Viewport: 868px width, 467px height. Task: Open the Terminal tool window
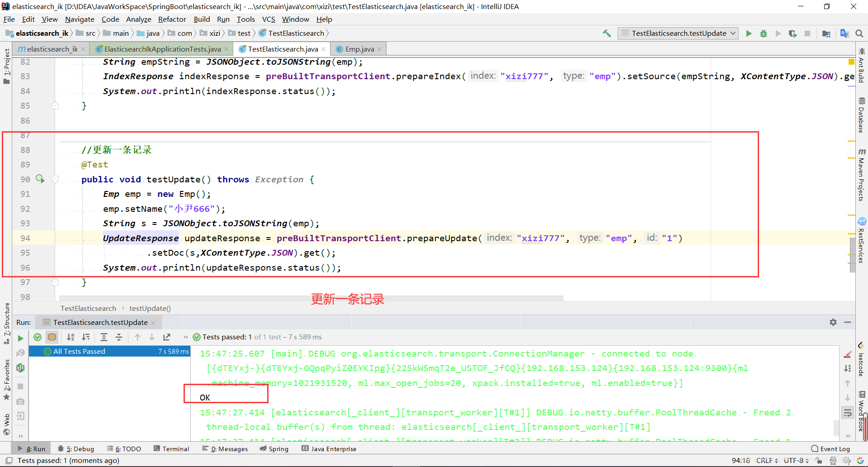(171, 448)
